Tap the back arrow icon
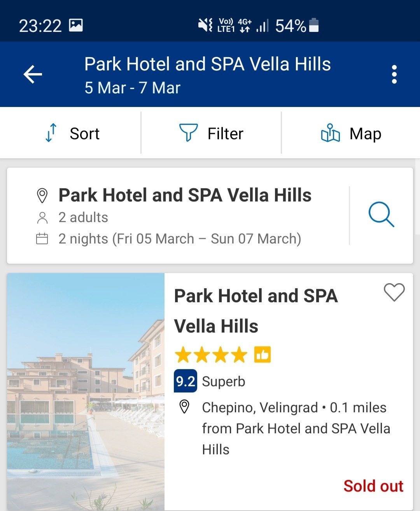Image resolution: width=420 pixels, height=511 pixels. 33,74
